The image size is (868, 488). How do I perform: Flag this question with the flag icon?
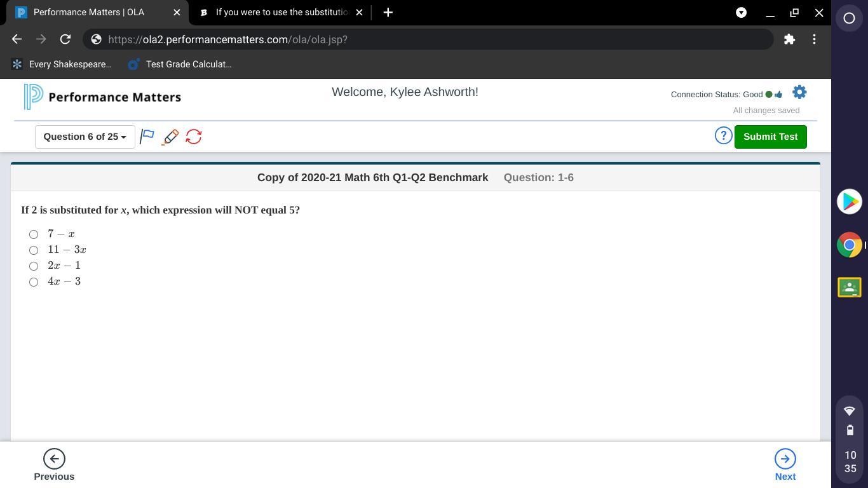[x=147, y=137]
